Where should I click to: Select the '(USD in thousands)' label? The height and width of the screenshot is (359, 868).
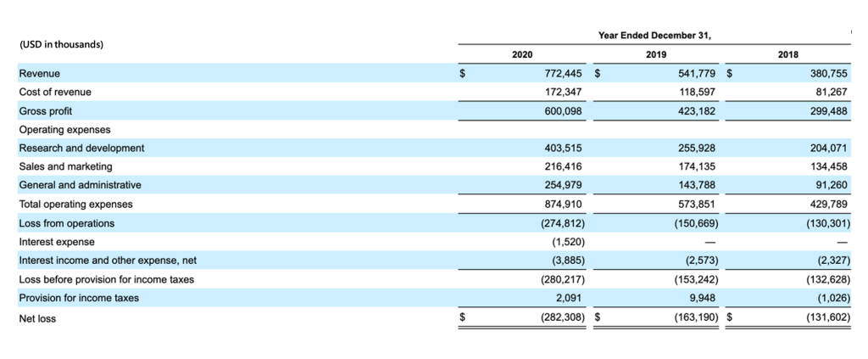[x=60, y=44]
